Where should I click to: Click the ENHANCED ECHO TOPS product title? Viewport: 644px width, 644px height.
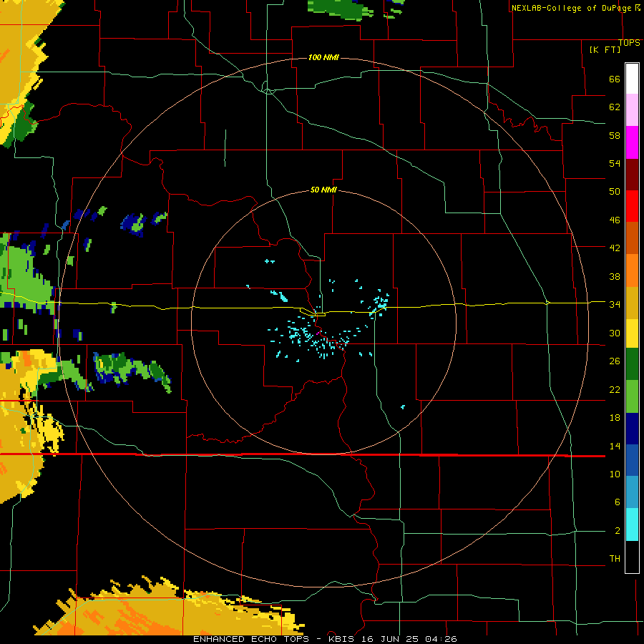click(x=251, y=639)
